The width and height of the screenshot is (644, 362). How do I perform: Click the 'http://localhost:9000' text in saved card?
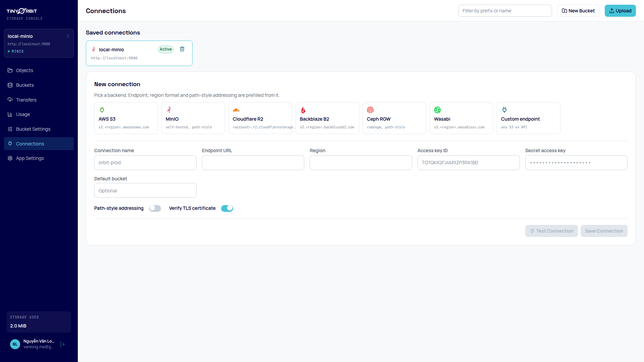(x=114, y=58)
